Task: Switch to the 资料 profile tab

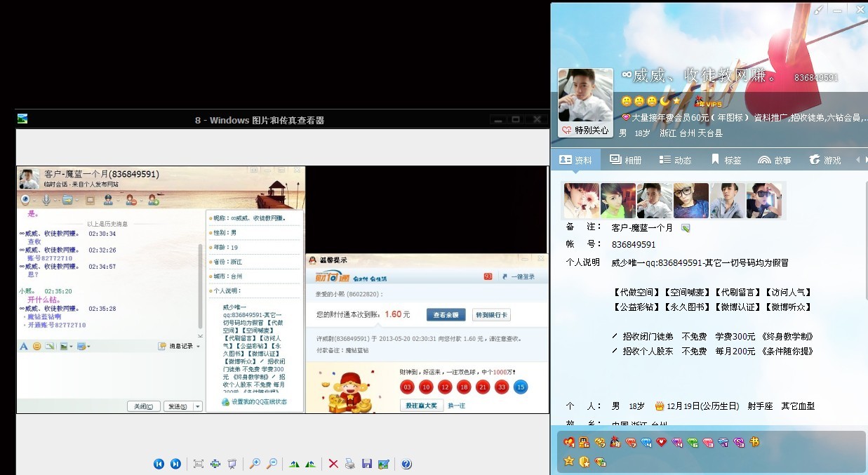Action: point(575,160)
